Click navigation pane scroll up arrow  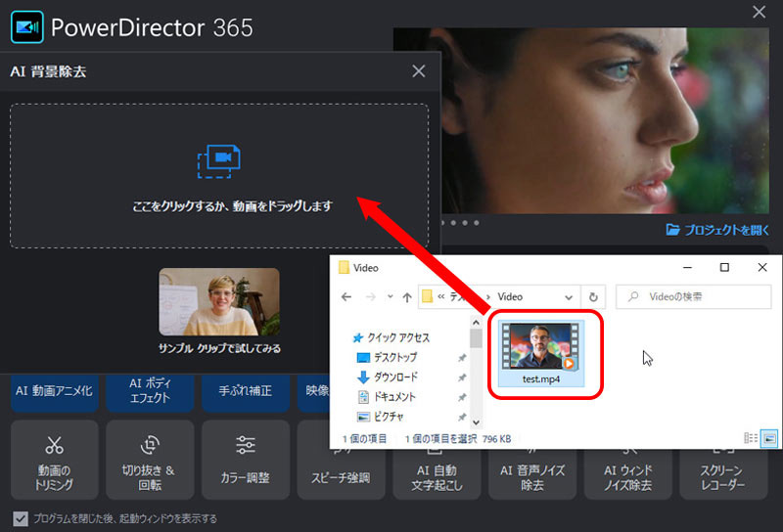click(x=476, y=323)
